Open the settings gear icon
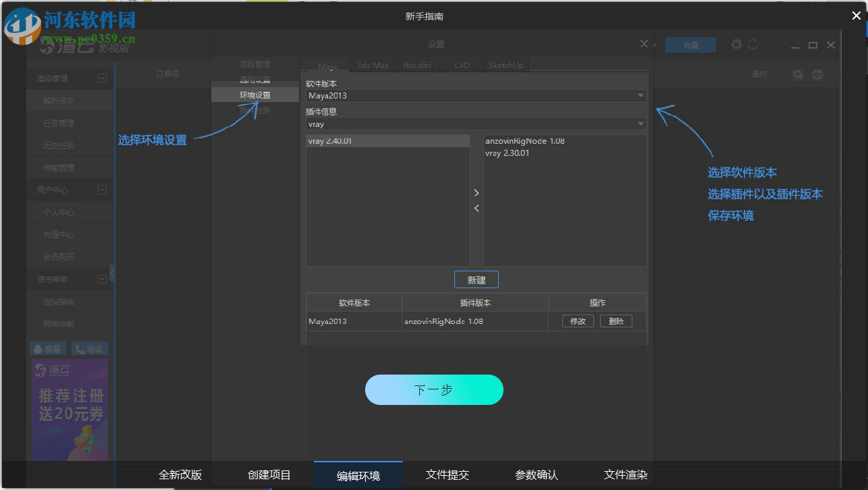 [x=736, y=44]
